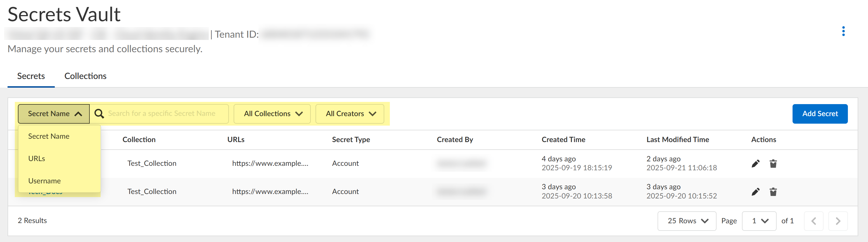Select the Secrets tab
The width and height of the screenshot is (868, 242).
(31, 76)
